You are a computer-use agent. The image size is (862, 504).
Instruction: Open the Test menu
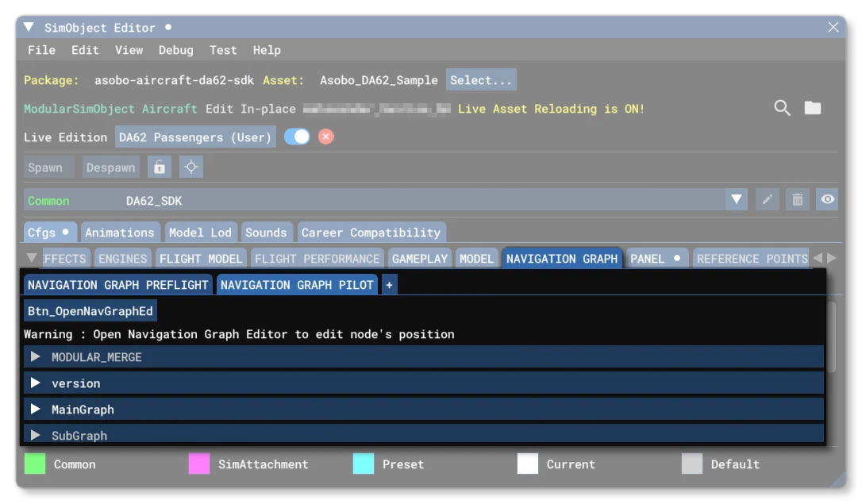coord(223,50)
